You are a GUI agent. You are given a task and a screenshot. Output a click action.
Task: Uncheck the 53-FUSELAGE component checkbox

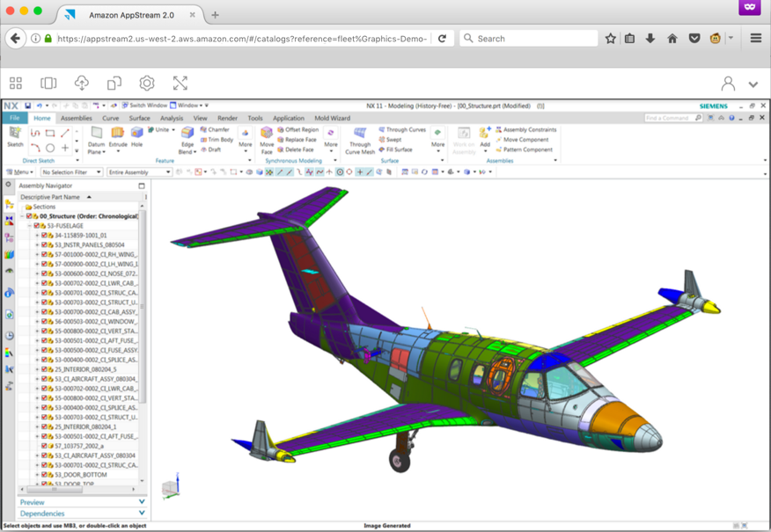coord(38,226)
